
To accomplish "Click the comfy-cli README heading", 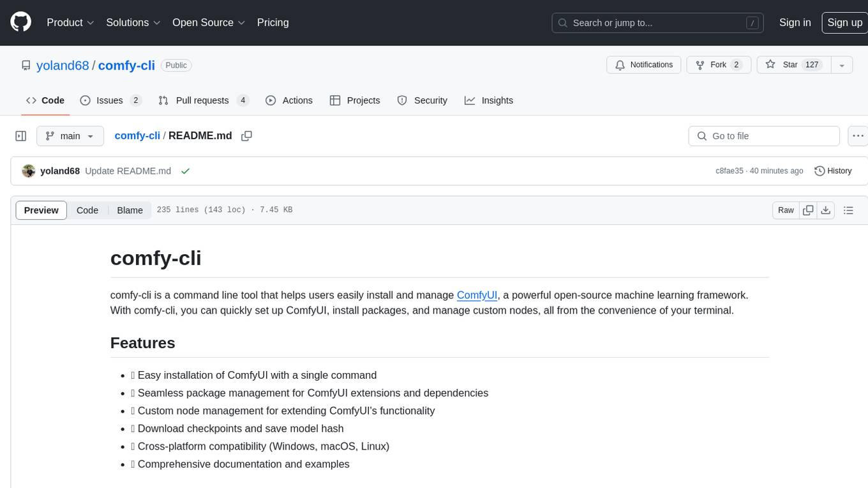I will click(x=156, y=258).
